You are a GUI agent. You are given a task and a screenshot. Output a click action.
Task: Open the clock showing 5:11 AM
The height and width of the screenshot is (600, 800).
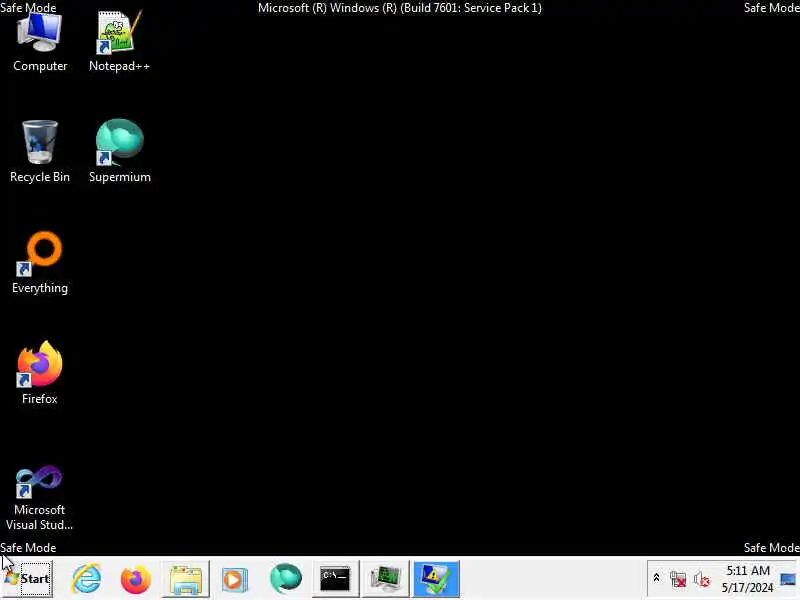748,570
